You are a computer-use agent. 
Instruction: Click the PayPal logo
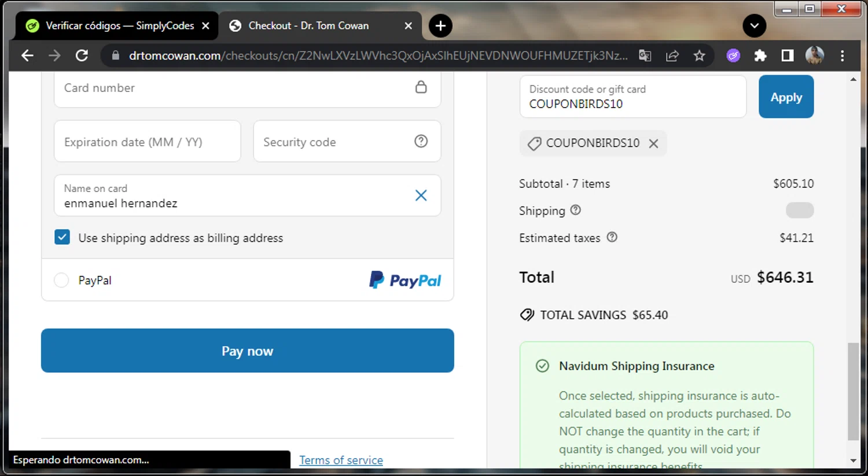[405, 280]
